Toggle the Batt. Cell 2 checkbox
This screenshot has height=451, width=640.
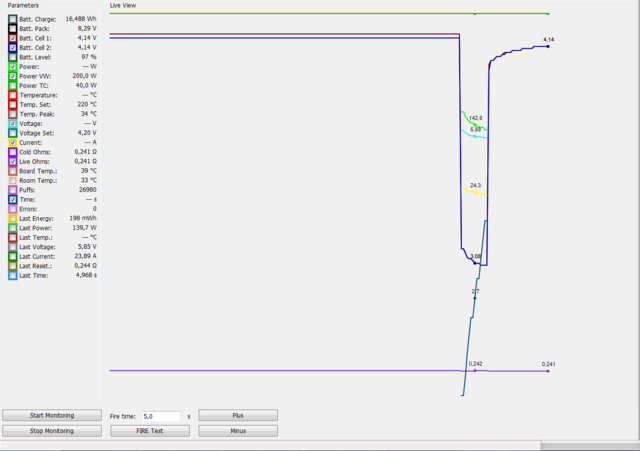[11, 48]
